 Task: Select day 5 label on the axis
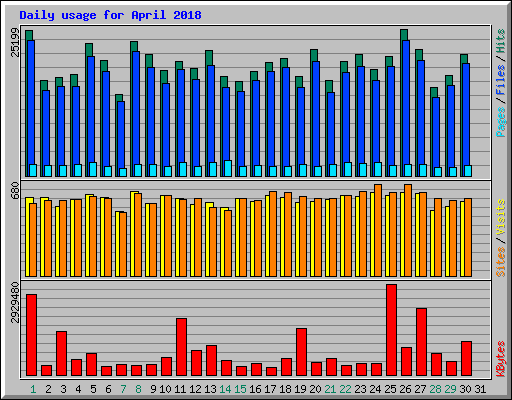(93, 389)
